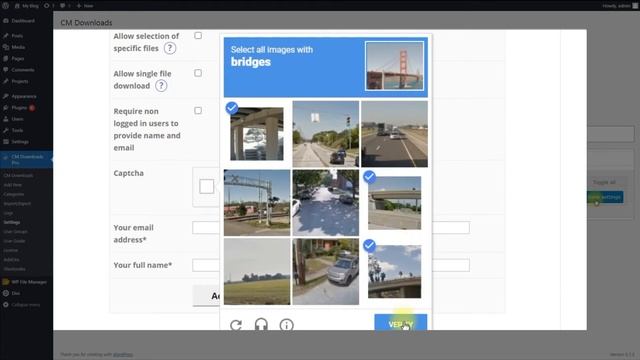Open Add-Ons submenu item

(x=11, y=260)
